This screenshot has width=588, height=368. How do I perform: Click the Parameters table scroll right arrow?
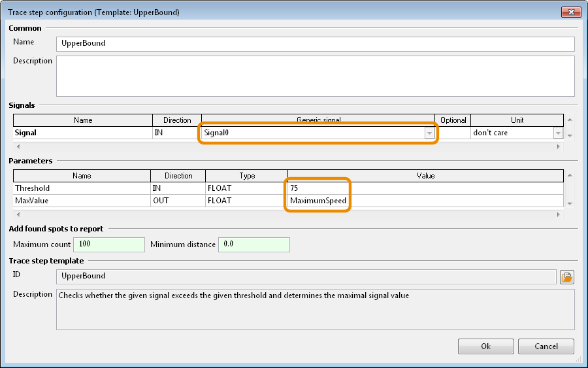(559, 214)
